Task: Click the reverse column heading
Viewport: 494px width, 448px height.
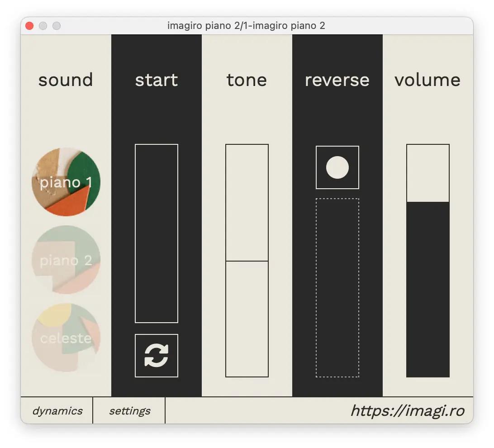Action: [337, 80]
